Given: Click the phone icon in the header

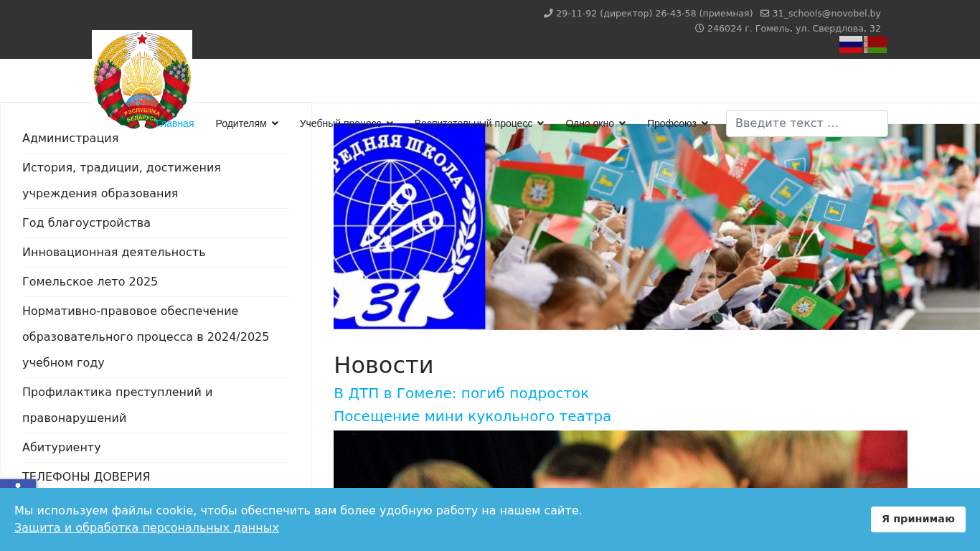Looking at the screenshot, I should [548, 13].
